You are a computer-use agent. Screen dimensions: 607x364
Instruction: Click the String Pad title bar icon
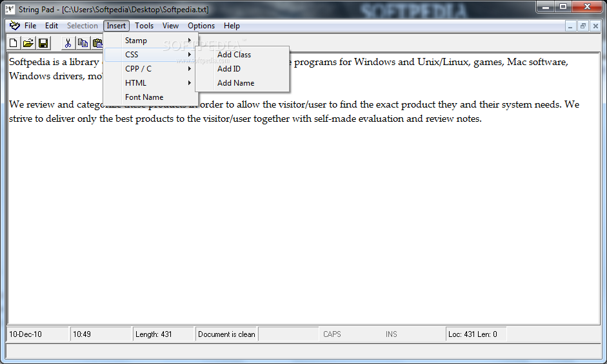tap(10, 9)
